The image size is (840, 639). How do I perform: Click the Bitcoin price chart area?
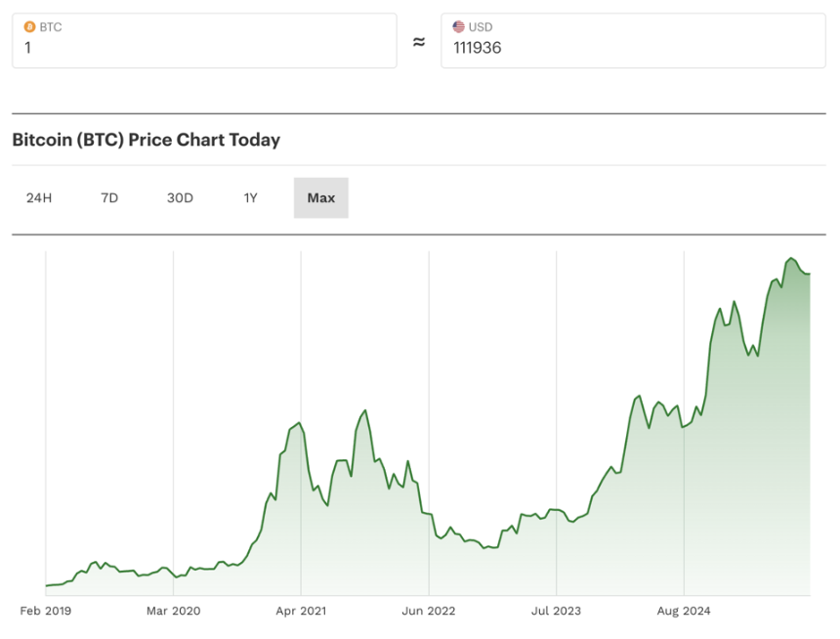tap(428, 423)
